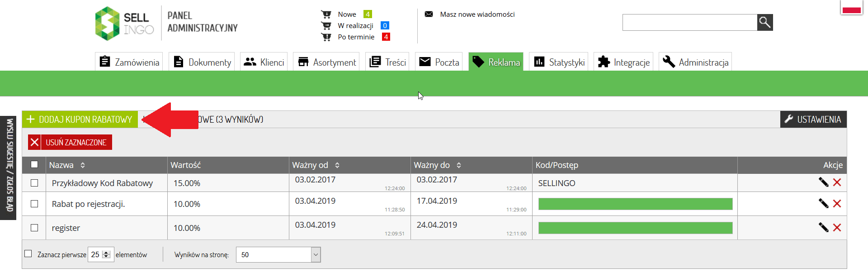868x273 pixels.
Task: Edit the register coupon with pencil icon
Action: point(823,227)
